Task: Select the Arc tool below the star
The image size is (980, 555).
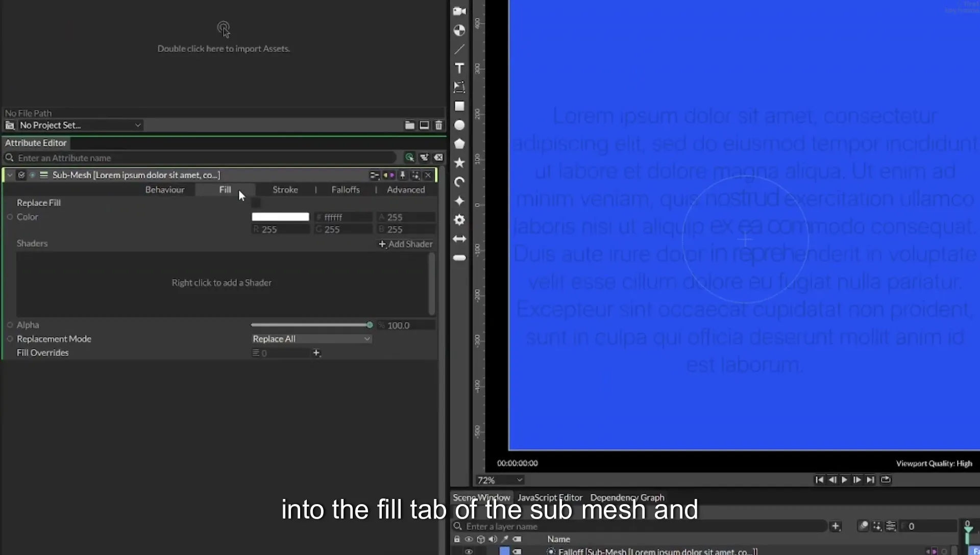Action: [x=459, y=182]
